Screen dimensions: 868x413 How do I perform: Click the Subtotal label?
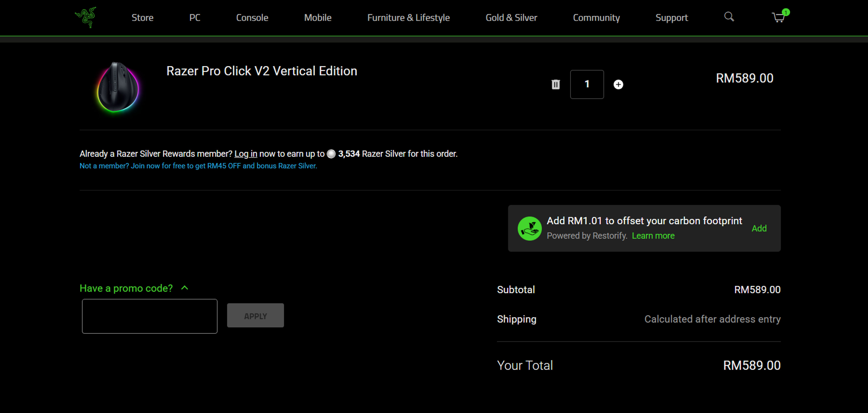point(516,290)
